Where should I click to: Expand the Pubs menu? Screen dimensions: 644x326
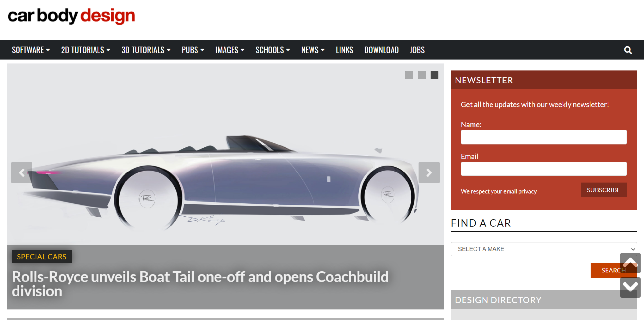point(193,50)
